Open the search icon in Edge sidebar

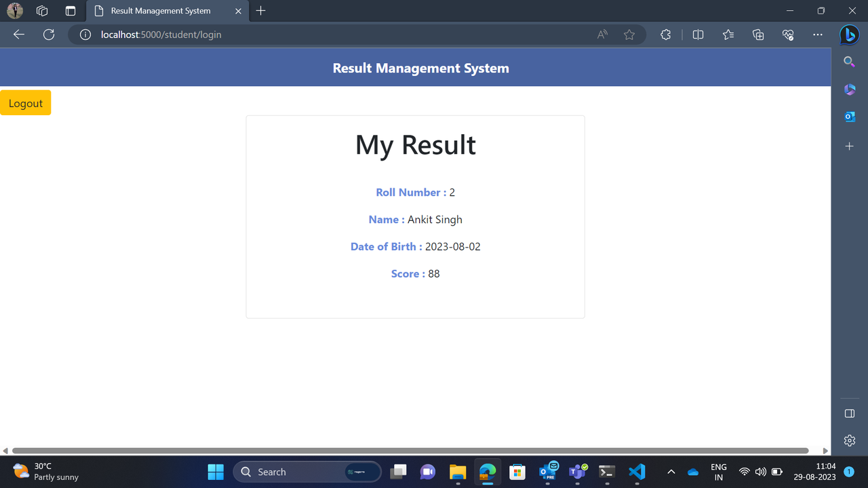(x=849, y=62)
